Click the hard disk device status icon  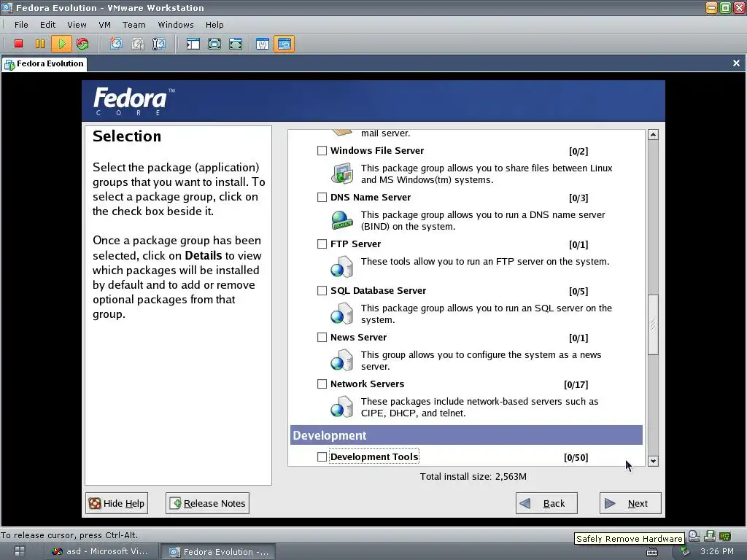pyautogui.click(x=694, y=536)
